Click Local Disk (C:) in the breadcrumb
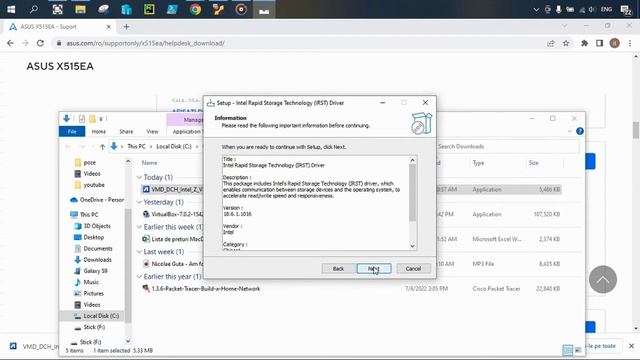640x360 pixels. tap(174, 146)
